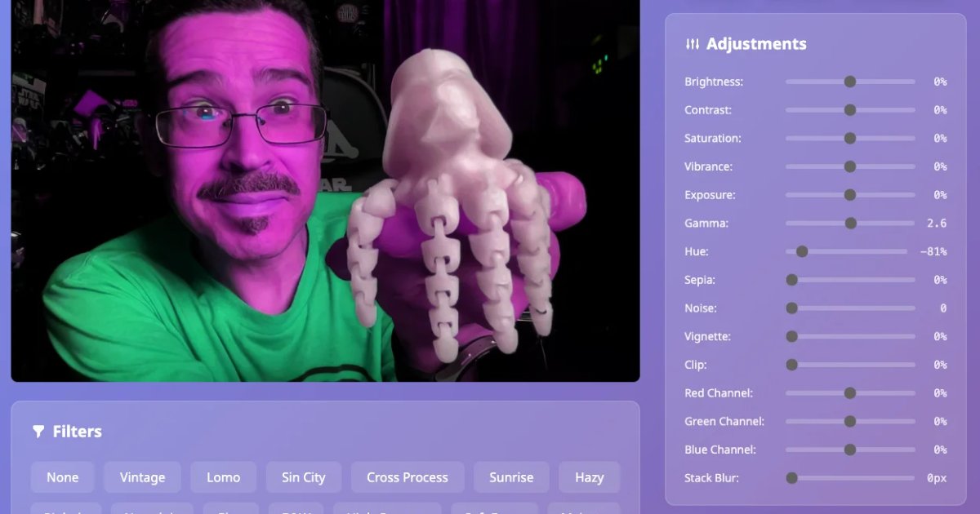Screen dimensions: 980x514
Task: Click the Blue Channel slider handle
Action: 850,450
